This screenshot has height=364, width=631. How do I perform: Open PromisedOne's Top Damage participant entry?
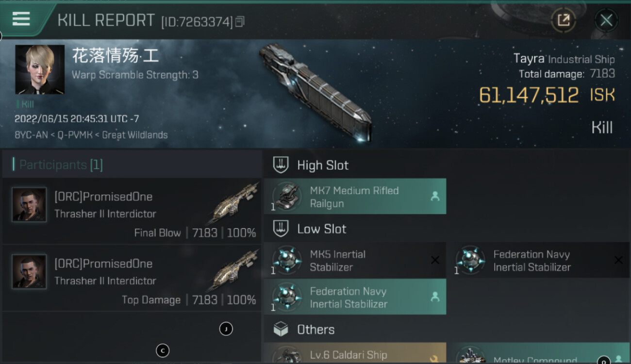(x=132, y=278)
